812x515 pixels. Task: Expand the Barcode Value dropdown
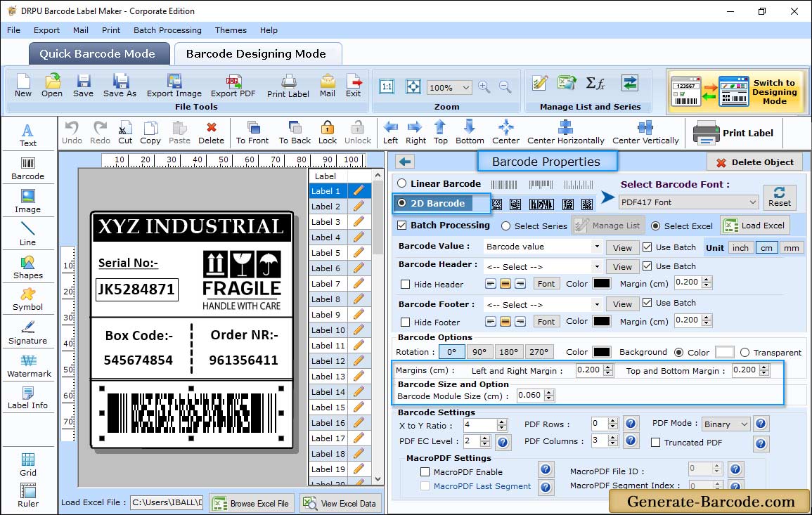pyautogui.click(x=597, y=247)
